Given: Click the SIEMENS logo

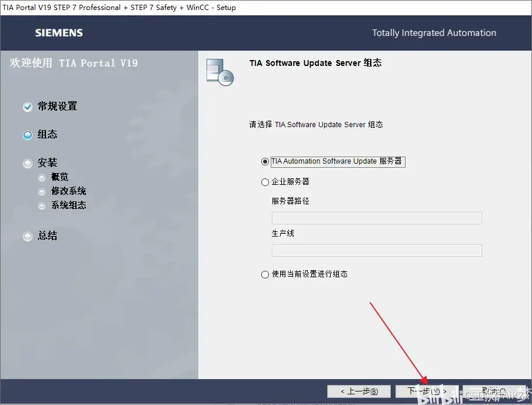Looking at the screenshot, I should [59, 33].
